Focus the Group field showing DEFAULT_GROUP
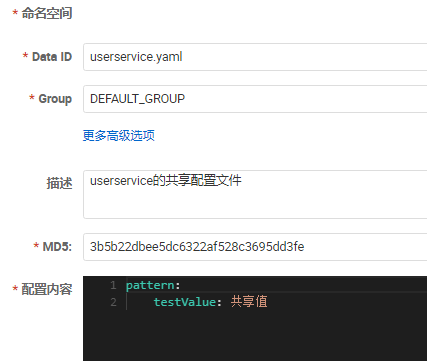The image size is (427, 361). (255, 99)
